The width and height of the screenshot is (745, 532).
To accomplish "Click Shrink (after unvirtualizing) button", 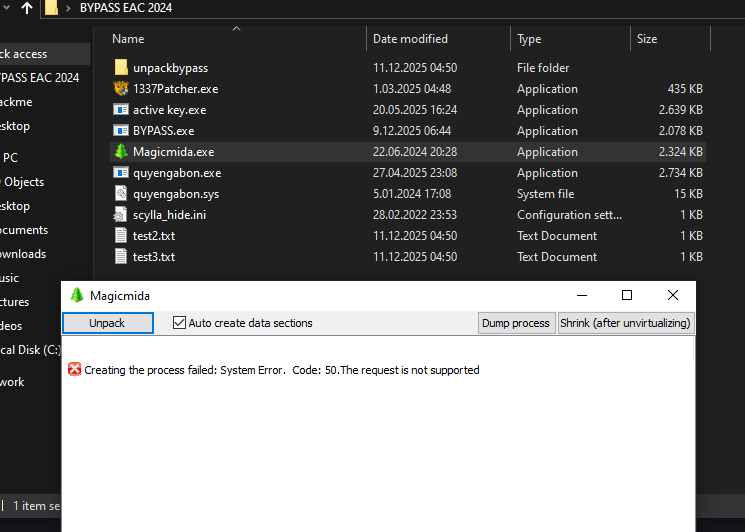I will coord(625,323).
